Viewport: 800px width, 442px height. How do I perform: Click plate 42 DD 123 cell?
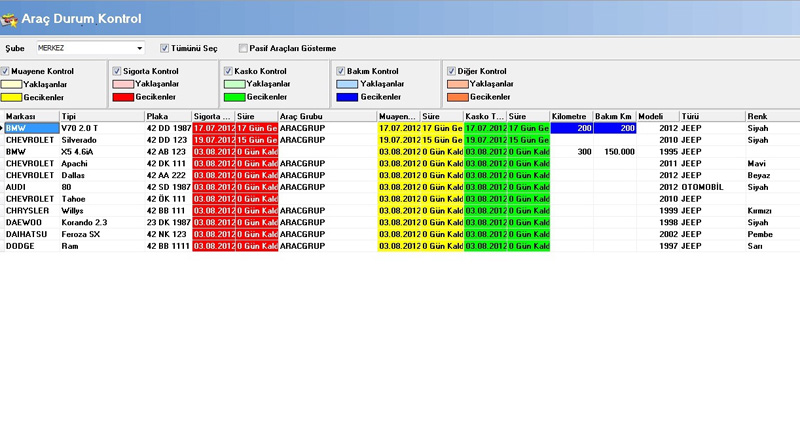(168, 140)
